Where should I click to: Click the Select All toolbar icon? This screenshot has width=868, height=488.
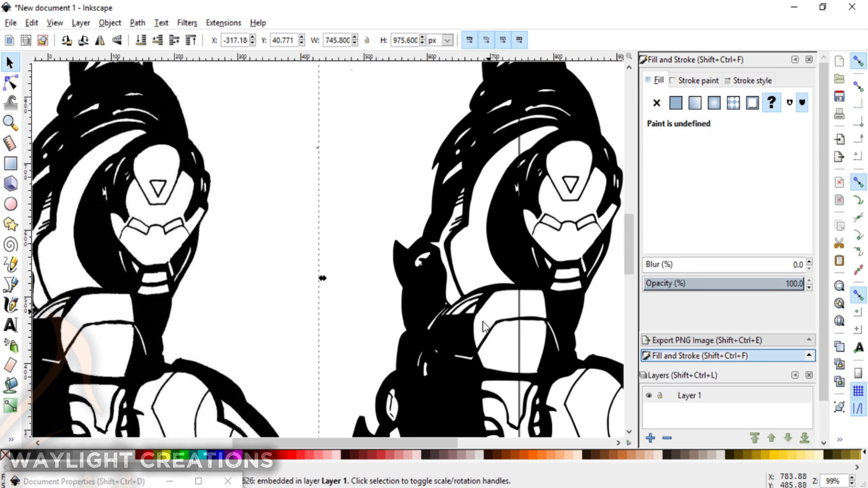click(x=9, y=40)
